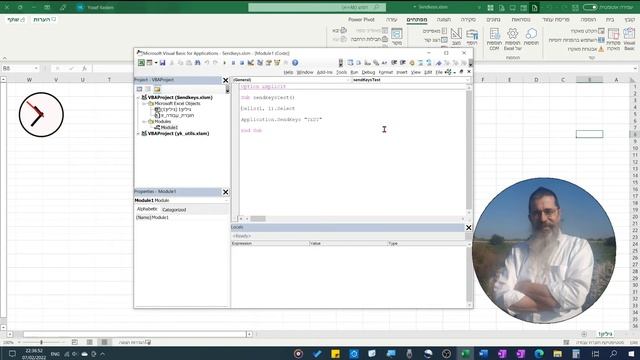
Task: Select Module1 in the project tree
Action: [169, 127]
